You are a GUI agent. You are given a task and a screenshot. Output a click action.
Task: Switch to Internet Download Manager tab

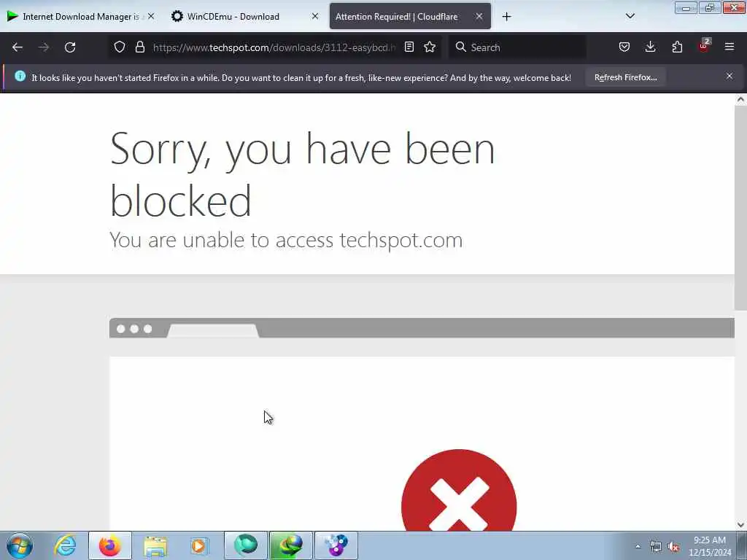tap(82, 17)
